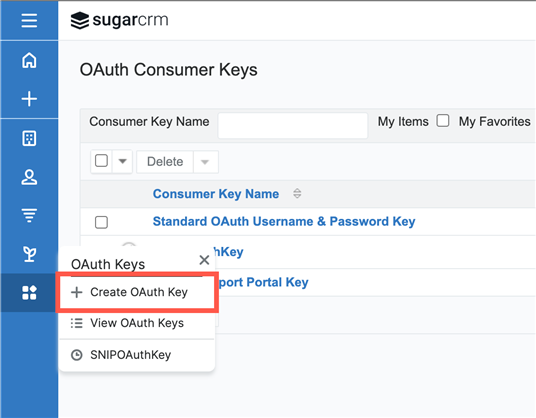Viewport: 536px width, 418px height.
Task: Tick the My Items checkbox
Action: tap(443, 121)
